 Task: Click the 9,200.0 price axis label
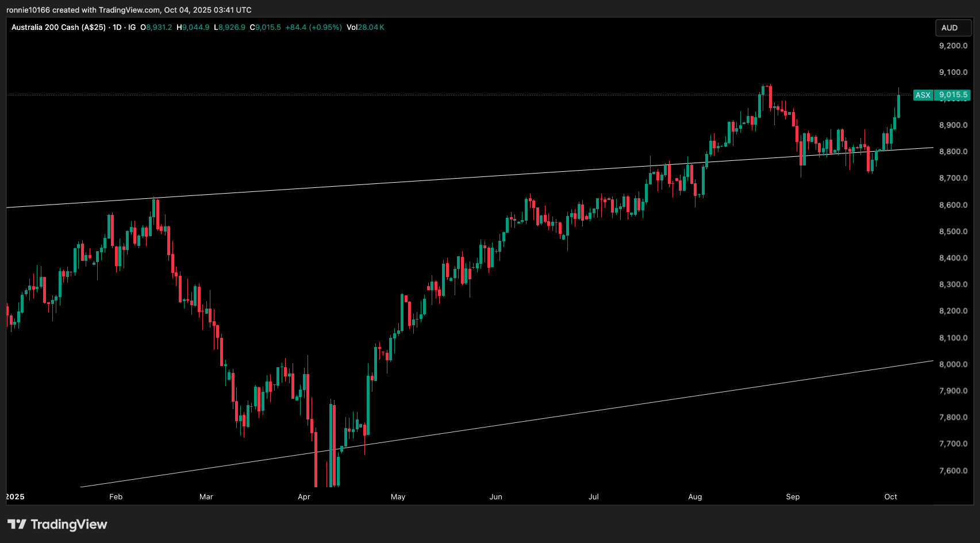pyautogui.click(x=953, y=46)
